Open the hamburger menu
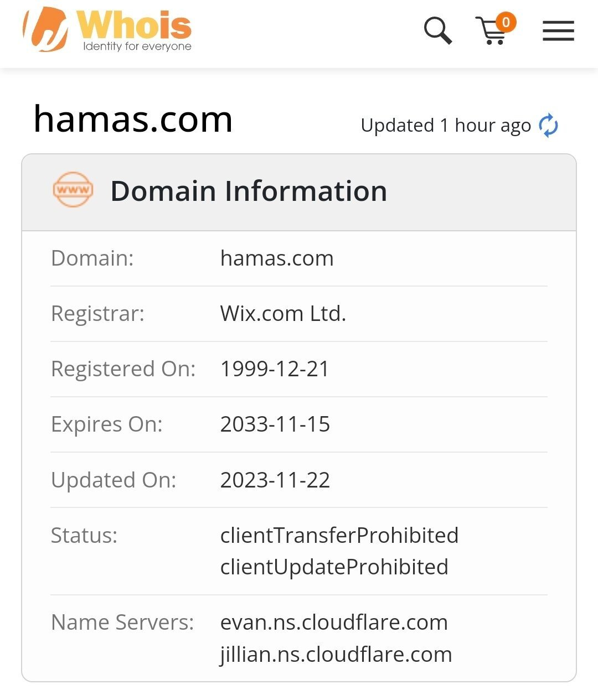Screen dimensions: 598x700 click(558, 31)
